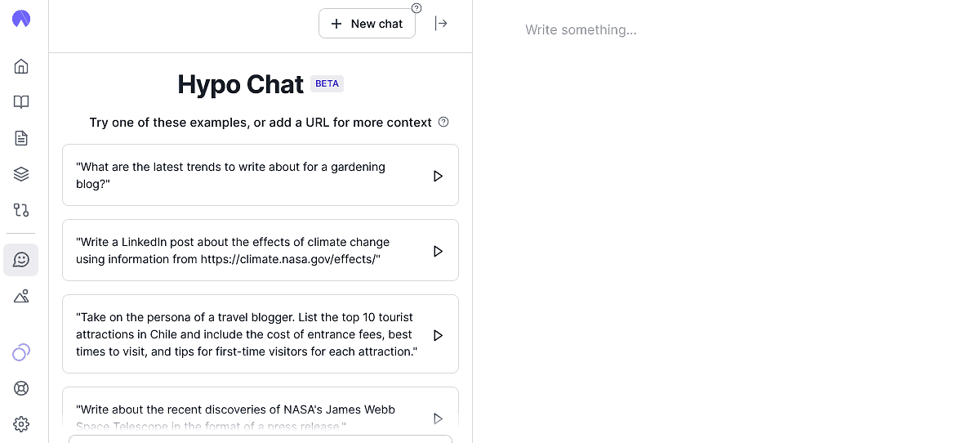Viewport: 980px width, 443px height.
Task: Run the gardening blog trends example
Action: tap(438, 176)
